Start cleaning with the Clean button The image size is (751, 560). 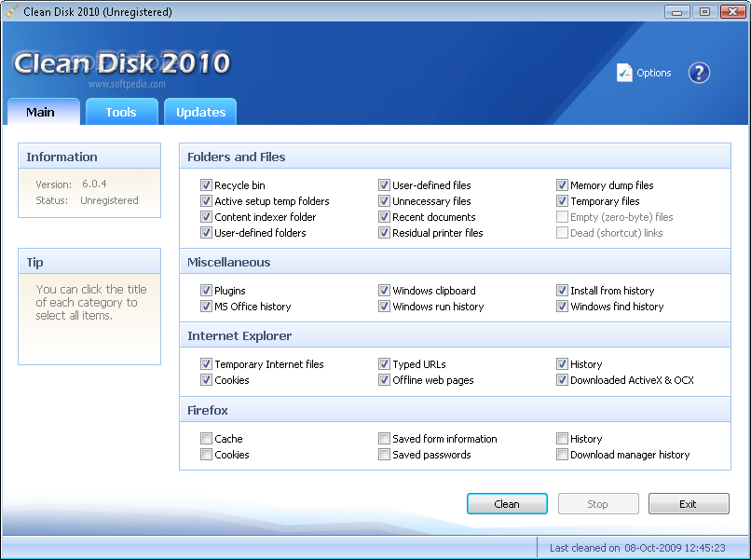(507, 503)
